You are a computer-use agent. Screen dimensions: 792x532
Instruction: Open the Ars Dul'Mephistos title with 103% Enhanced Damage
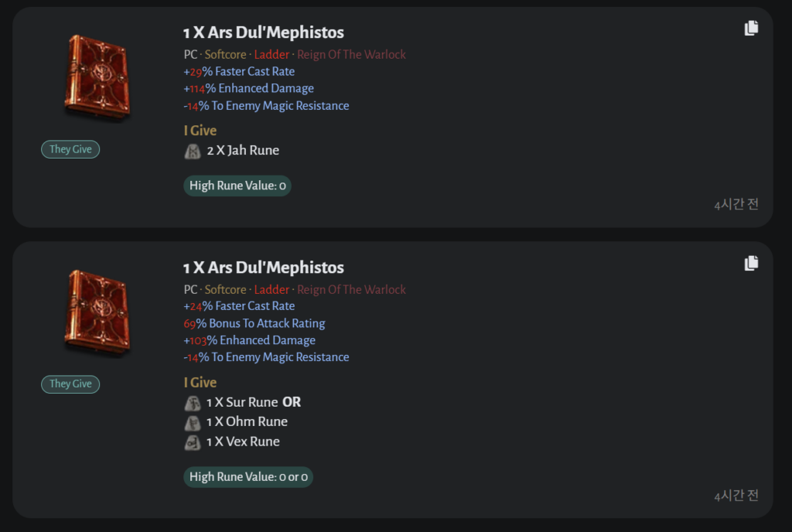tap(264, 268)
